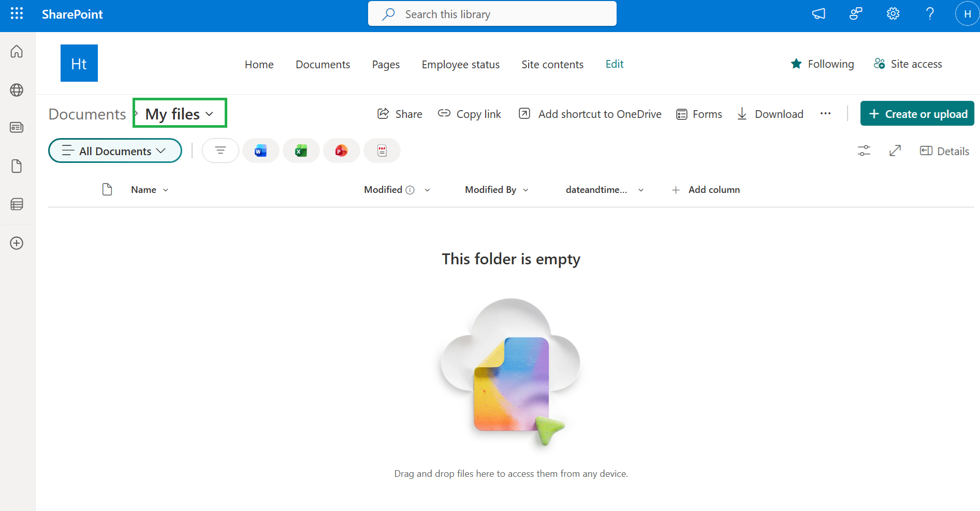The image size is (980, 511).
Task: Click the Ht site logo
Action: (x=79, y=63)
